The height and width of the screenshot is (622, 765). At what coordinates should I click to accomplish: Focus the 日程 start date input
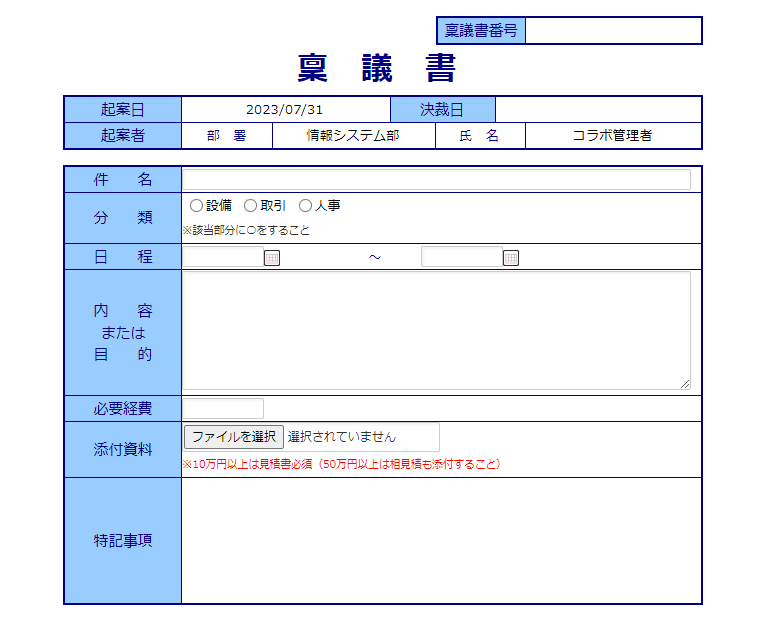coord(222,257)
